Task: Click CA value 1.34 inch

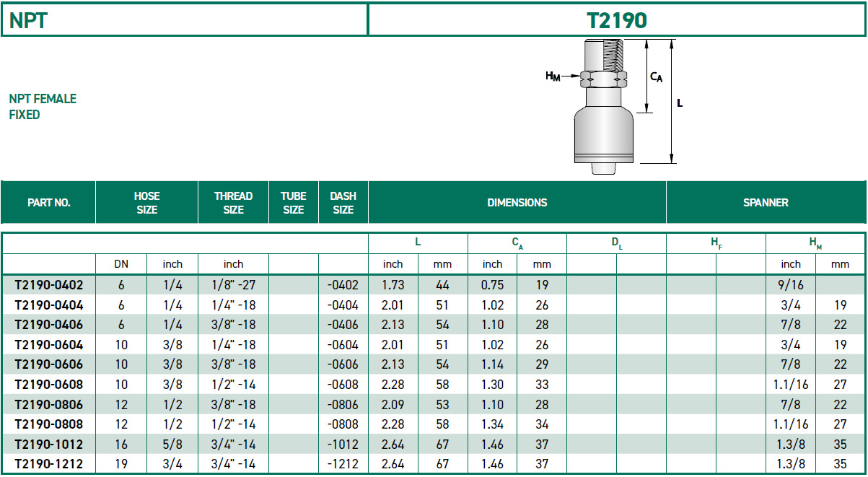Action: coord(493,424)
